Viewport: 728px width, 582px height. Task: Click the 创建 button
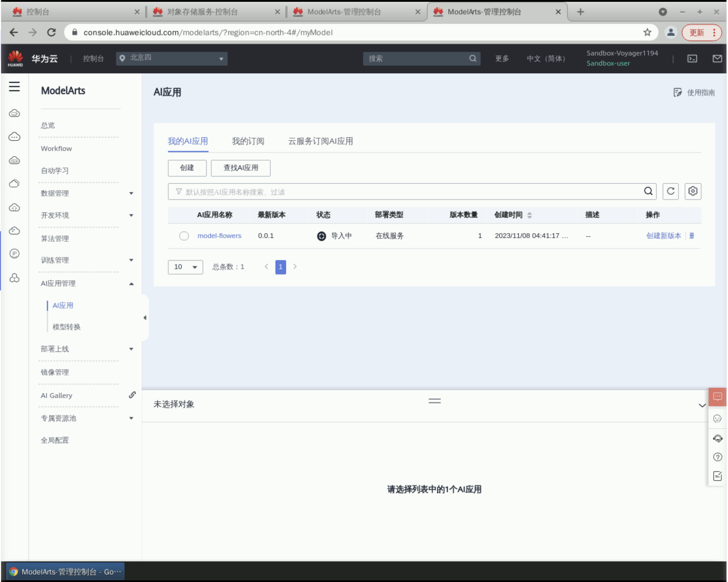tap(187, 168)
